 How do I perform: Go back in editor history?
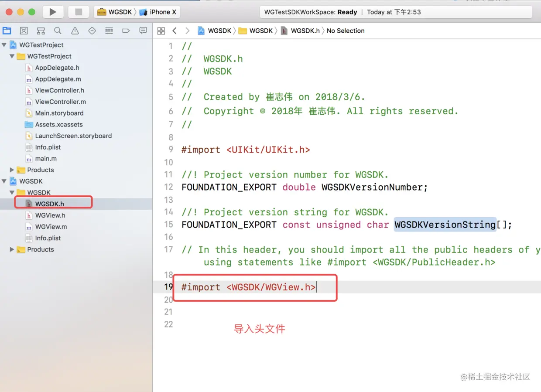[x=175, y=31]
